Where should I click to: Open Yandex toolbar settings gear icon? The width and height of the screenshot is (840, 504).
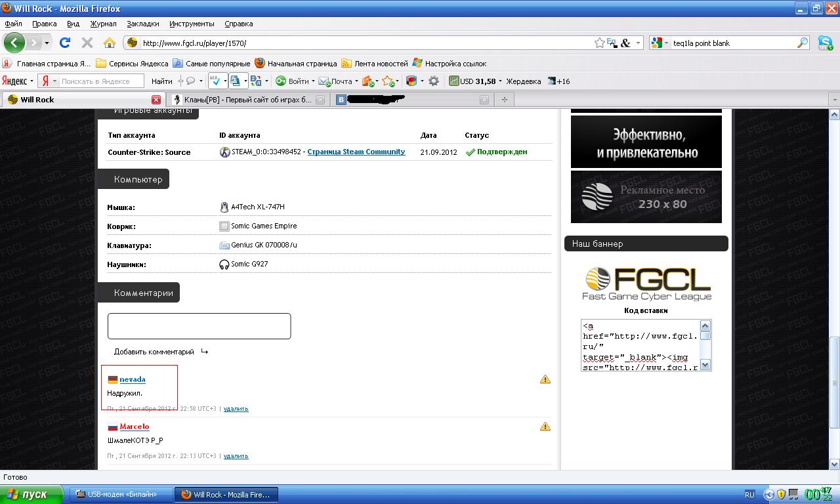click(433, 81)
